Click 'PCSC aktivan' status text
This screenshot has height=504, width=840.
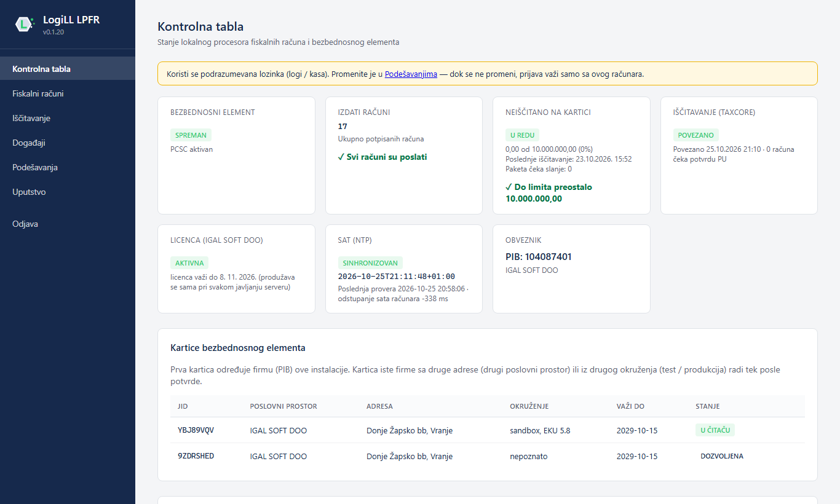coord(192,149)
